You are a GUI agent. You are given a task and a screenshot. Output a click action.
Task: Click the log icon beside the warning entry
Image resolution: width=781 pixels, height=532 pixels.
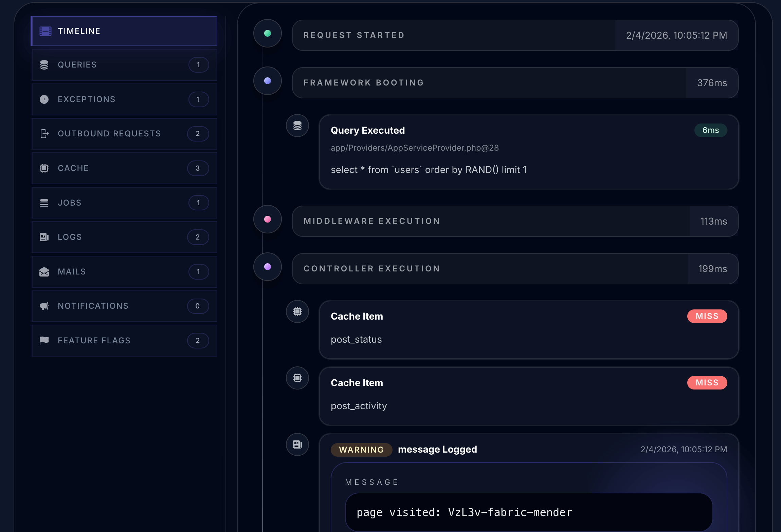297,444
